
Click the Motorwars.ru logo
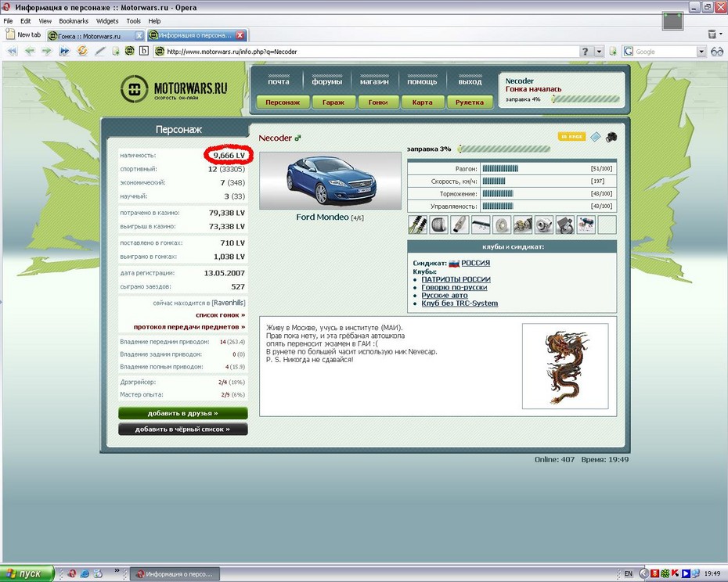[174, 88]
